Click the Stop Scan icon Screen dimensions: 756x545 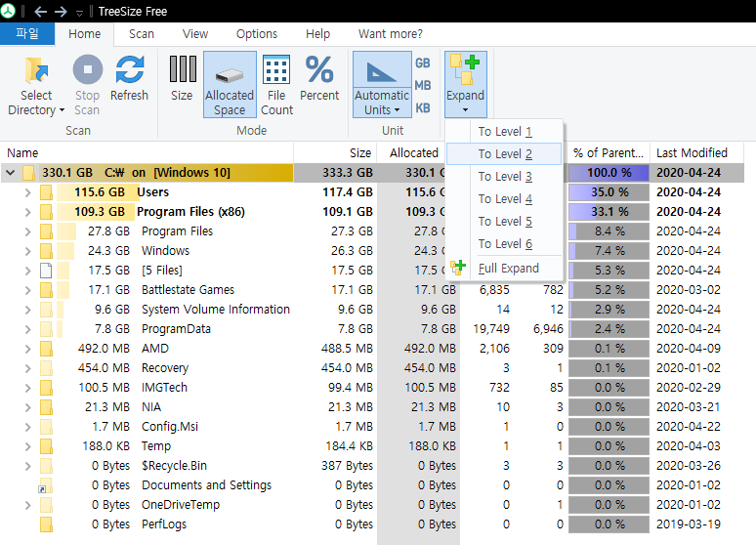tap(87, 70)
